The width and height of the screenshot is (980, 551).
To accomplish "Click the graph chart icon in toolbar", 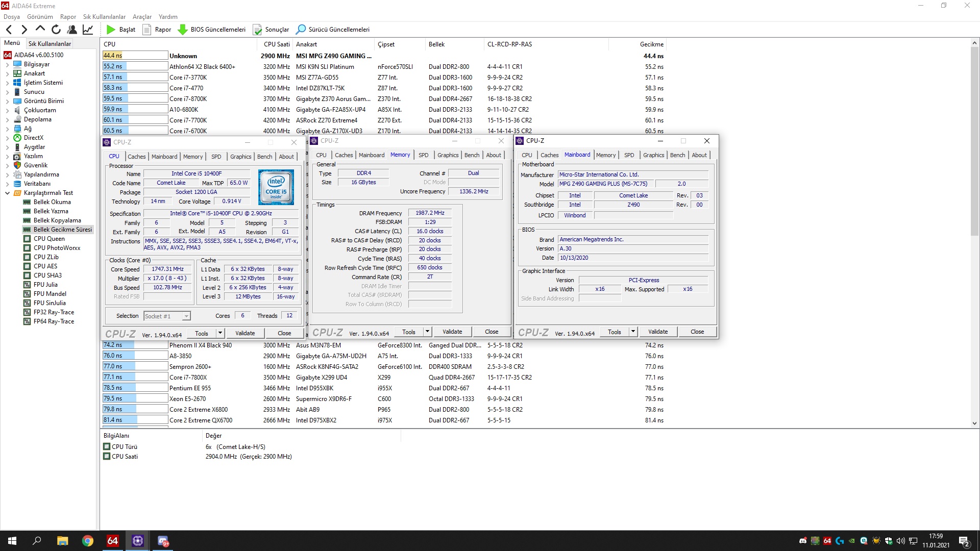I will pos(88,30).
